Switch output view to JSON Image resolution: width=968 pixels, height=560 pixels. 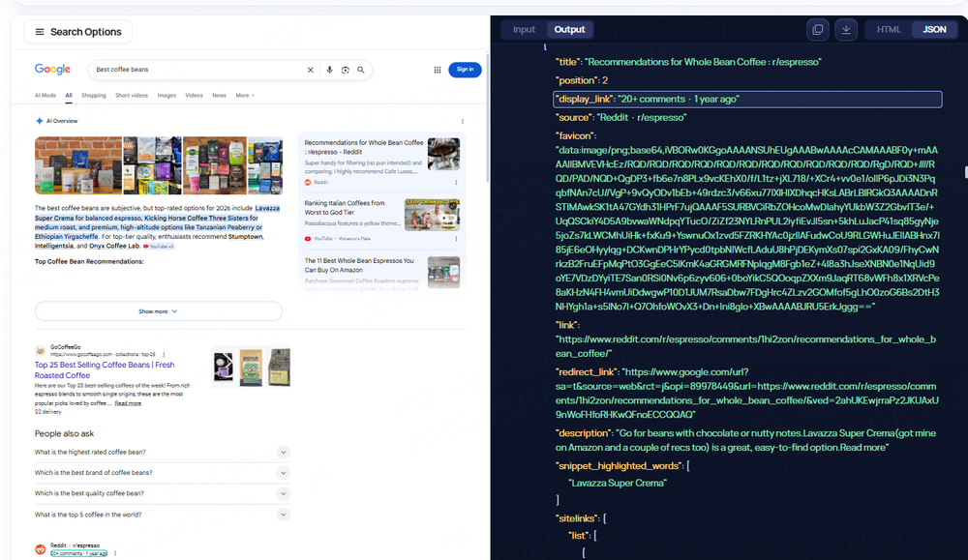point(934,30)
